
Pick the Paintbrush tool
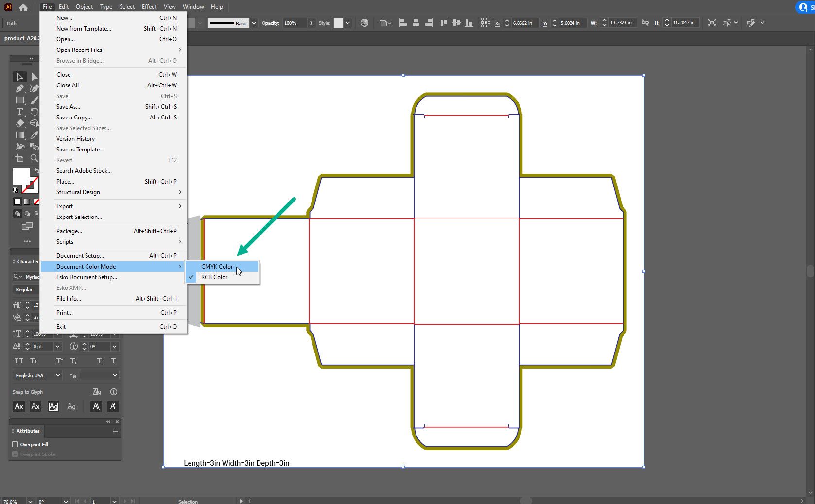pyautogui.click(x=34, y=100)
